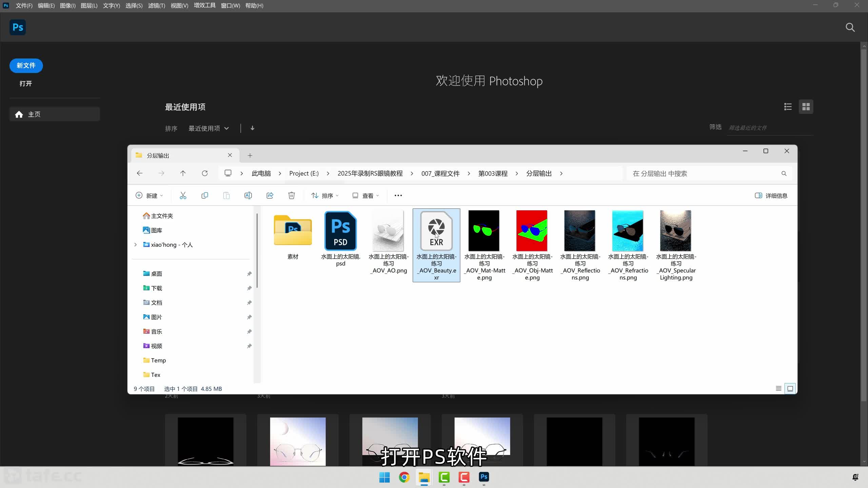Reverse sort order with the down arrow

tap(252, 128)
